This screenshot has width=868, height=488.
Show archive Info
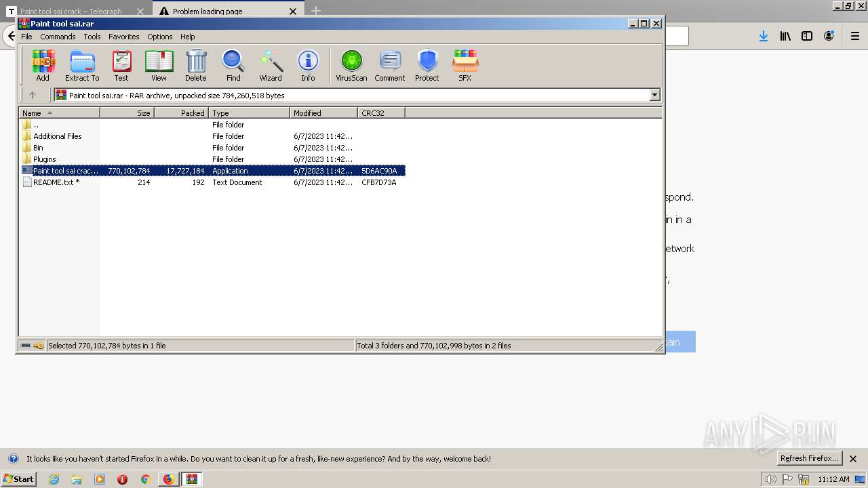point(308,66)
